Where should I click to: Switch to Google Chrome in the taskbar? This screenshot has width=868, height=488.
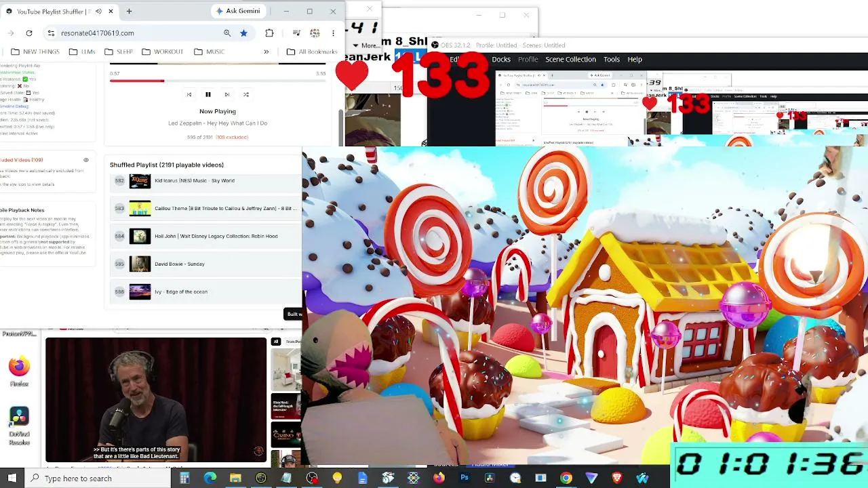(566, 479)
